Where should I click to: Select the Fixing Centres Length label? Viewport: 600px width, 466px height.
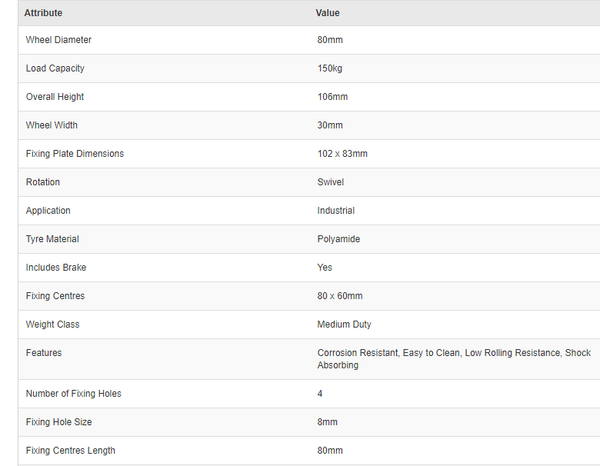[70, 451]
